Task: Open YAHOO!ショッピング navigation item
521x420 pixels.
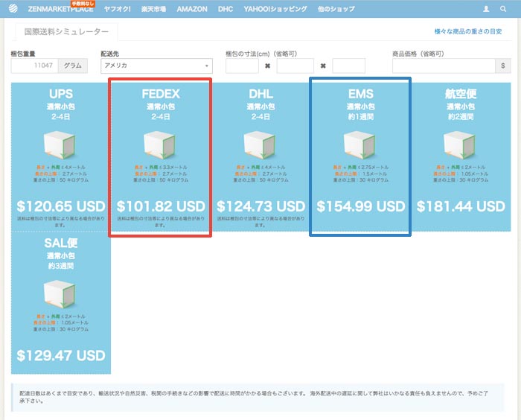Action: tap(275, 10)
